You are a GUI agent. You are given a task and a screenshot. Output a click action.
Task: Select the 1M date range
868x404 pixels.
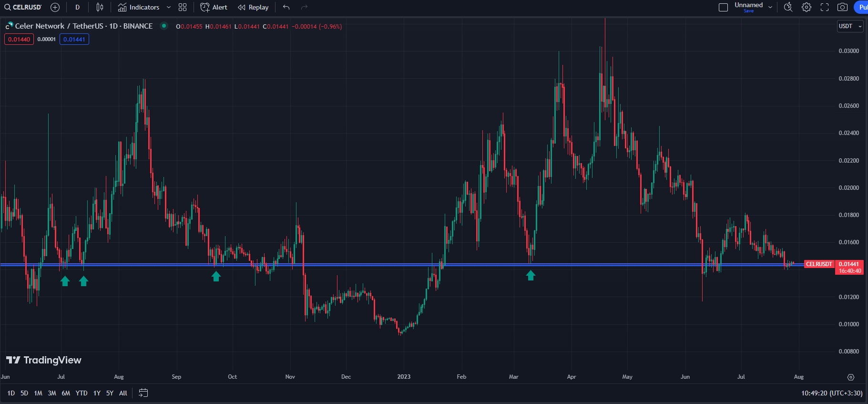[38, 393]
